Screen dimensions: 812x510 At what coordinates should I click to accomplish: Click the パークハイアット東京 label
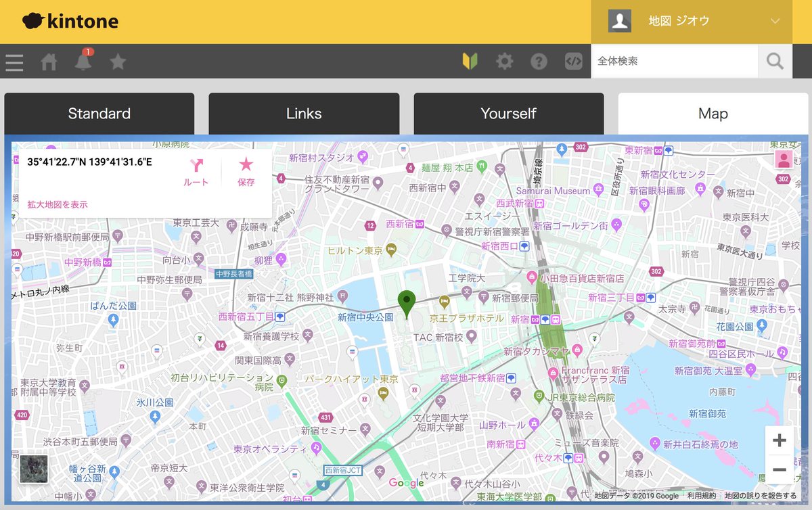[x=351, y=379]
